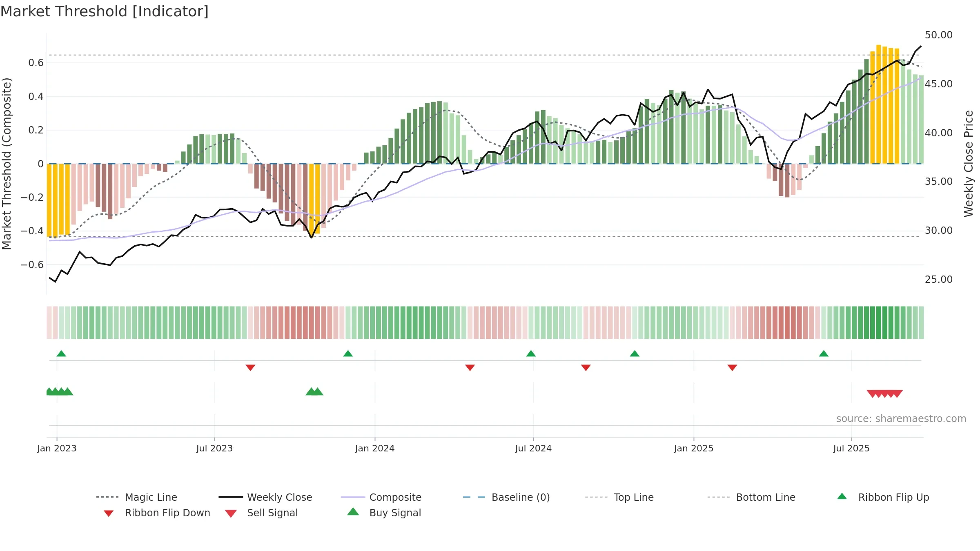The width and height of the screenshot is (980, 551).
Task: Toggle the Top Line legend entry
Action: coord(619,497)
